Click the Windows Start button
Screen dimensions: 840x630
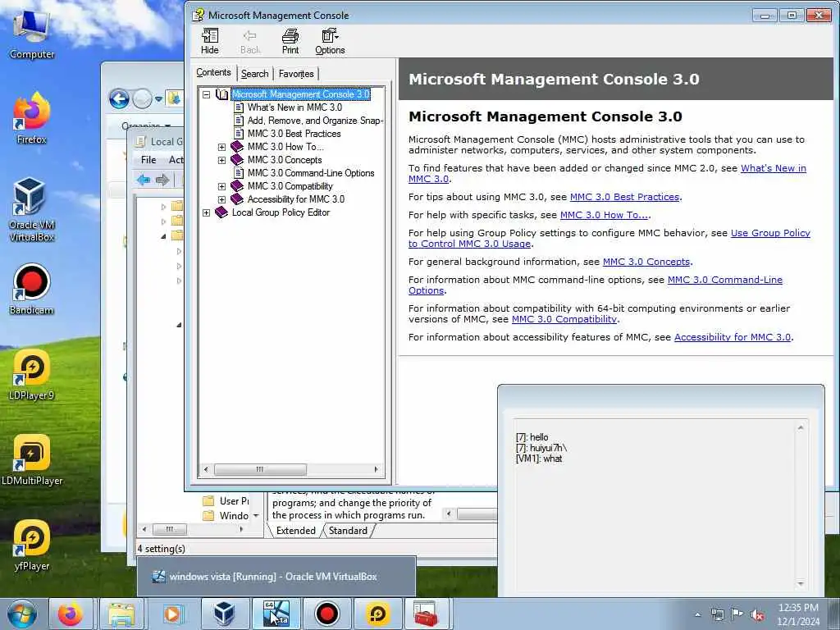point(22,614)
